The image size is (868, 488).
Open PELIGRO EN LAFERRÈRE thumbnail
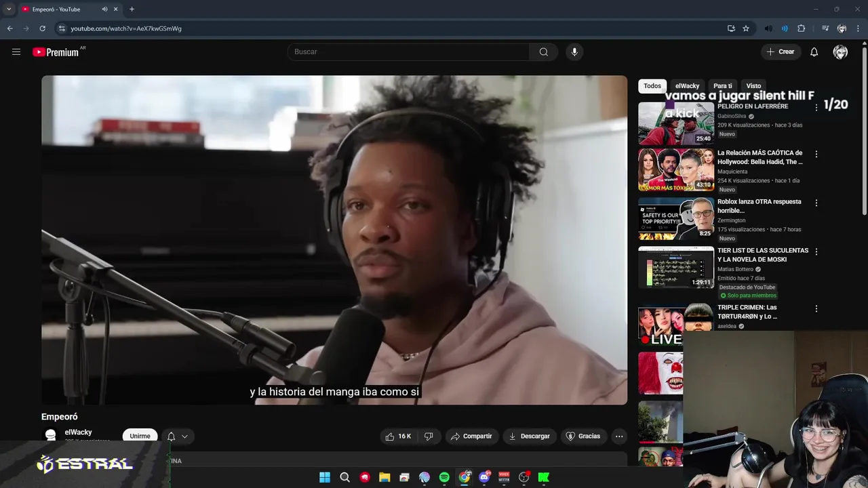tap(676, 123)
